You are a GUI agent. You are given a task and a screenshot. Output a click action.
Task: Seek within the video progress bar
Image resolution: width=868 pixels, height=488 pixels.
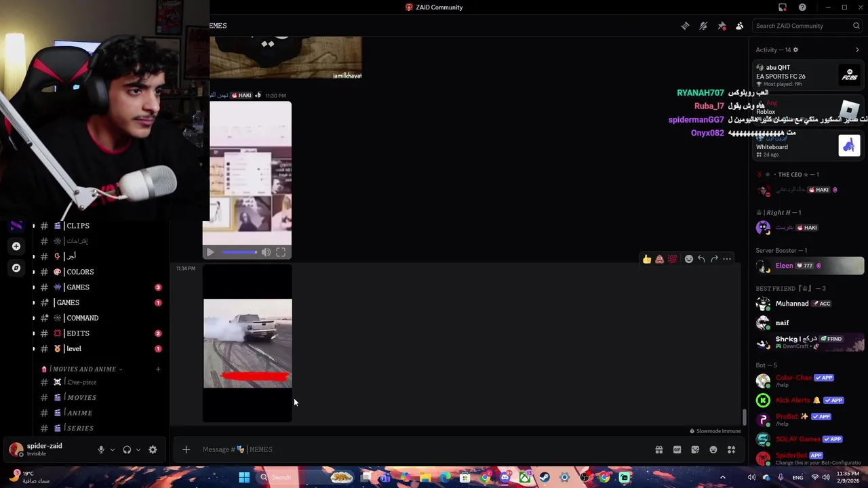[239, 252]
